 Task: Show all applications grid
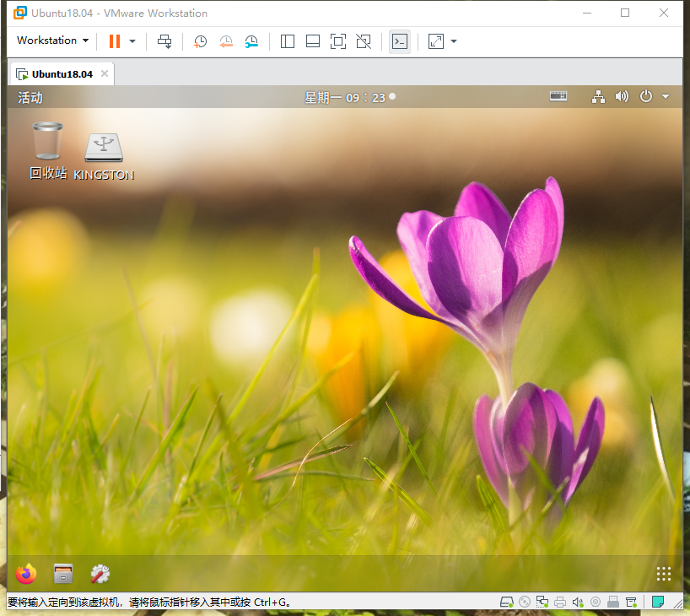[x=664, y=574]
